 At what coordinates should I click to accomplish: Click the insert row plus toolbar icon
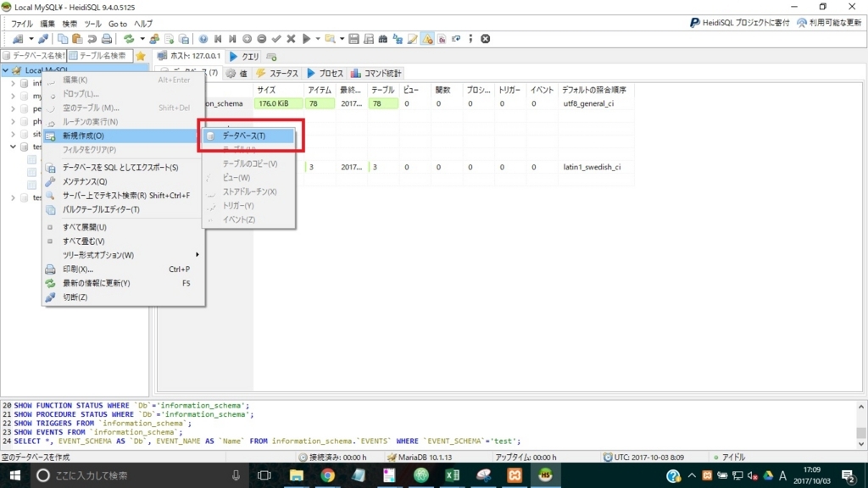click(x=247, y=39)
